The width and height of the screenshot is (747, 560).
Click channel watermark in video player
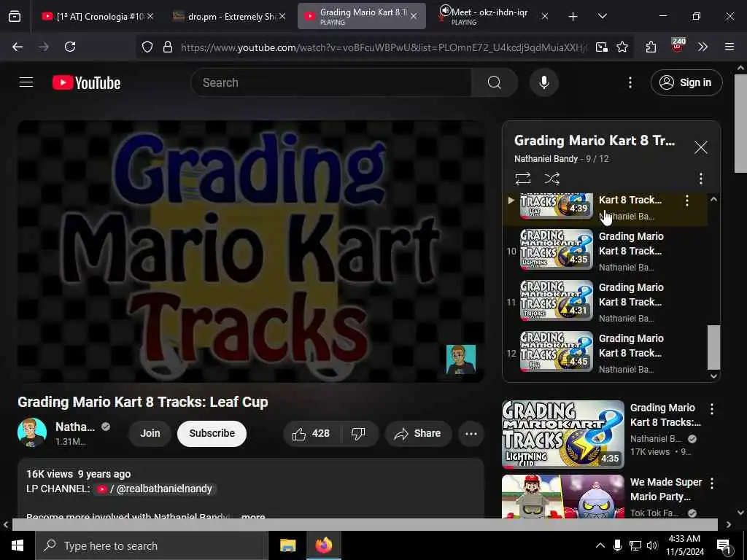point(461,359)
